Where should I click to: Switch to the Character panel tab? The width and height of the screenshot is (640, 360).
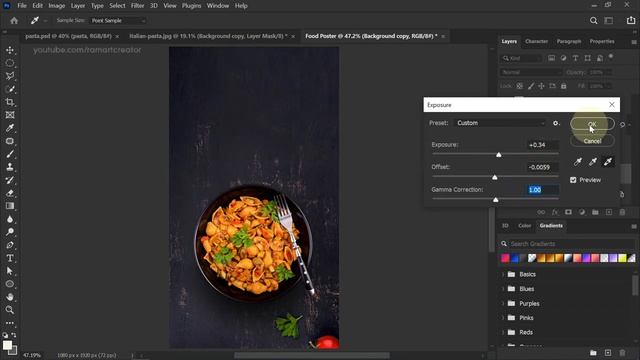coord(536,42)
